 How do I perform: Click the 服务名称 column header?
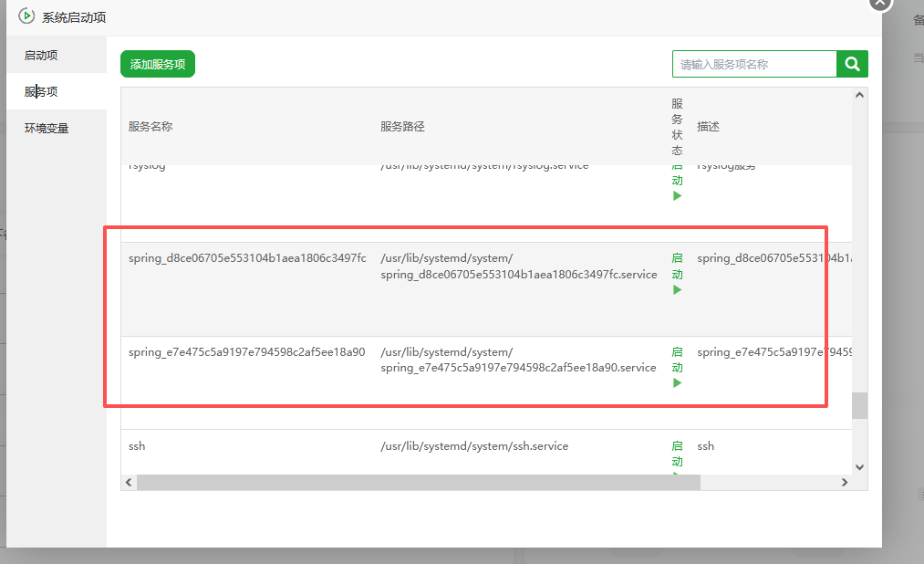[x=151, y=127]
